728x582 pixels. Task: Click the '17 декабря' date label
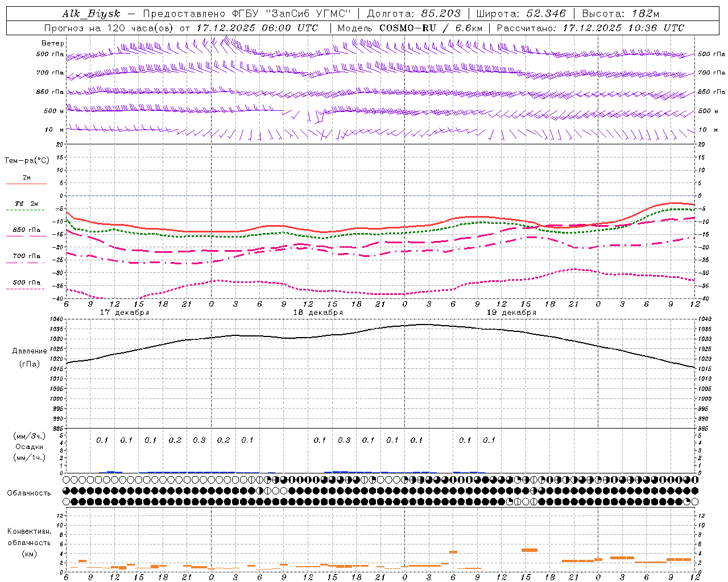(x=125, y=313)
